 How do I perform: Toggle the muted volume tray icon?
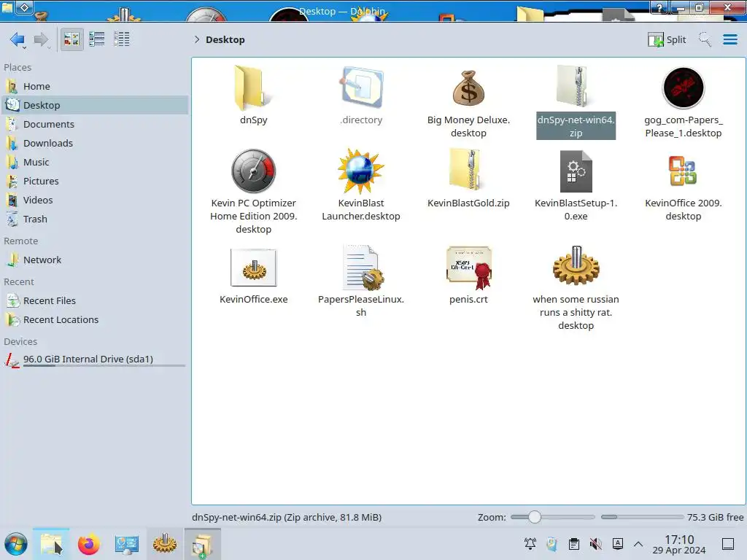[x=595, y=544]
